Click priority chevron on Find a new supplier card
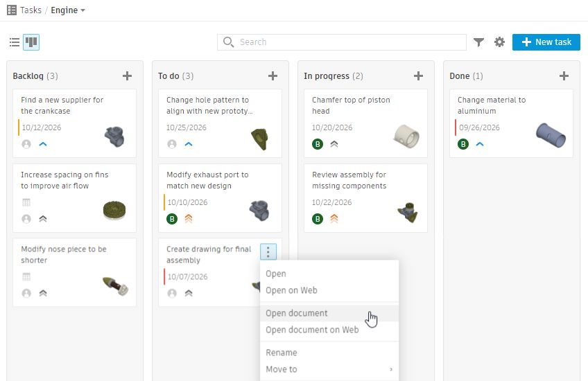588x381 pixels. (x=43, y=144)
